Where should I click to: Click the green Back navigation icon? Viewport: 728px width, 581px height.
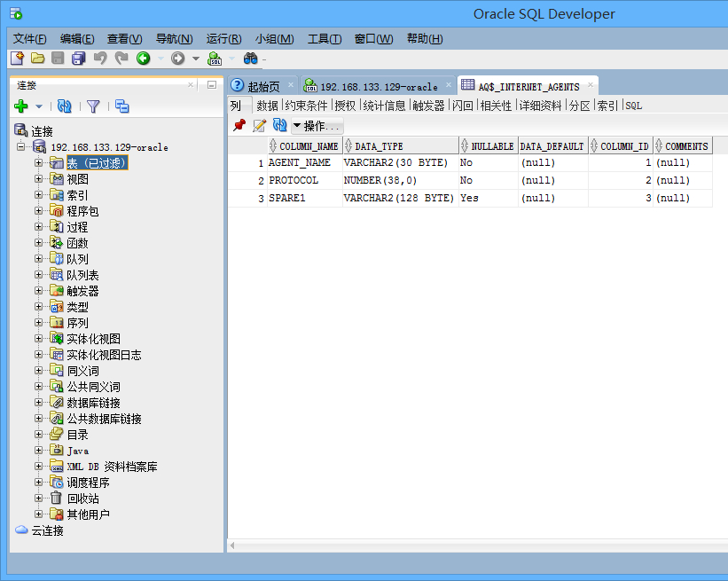(143, 59)
